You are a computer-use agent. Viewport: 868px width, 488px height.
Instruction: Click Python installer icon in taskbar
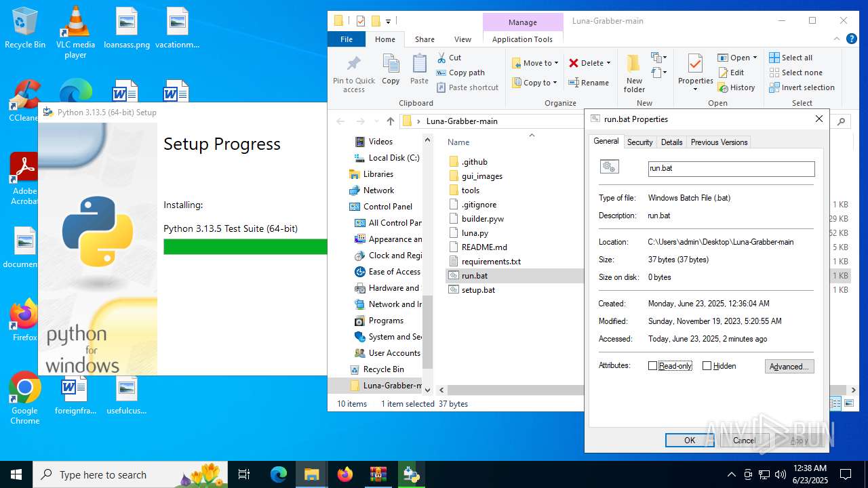(412, 474)
